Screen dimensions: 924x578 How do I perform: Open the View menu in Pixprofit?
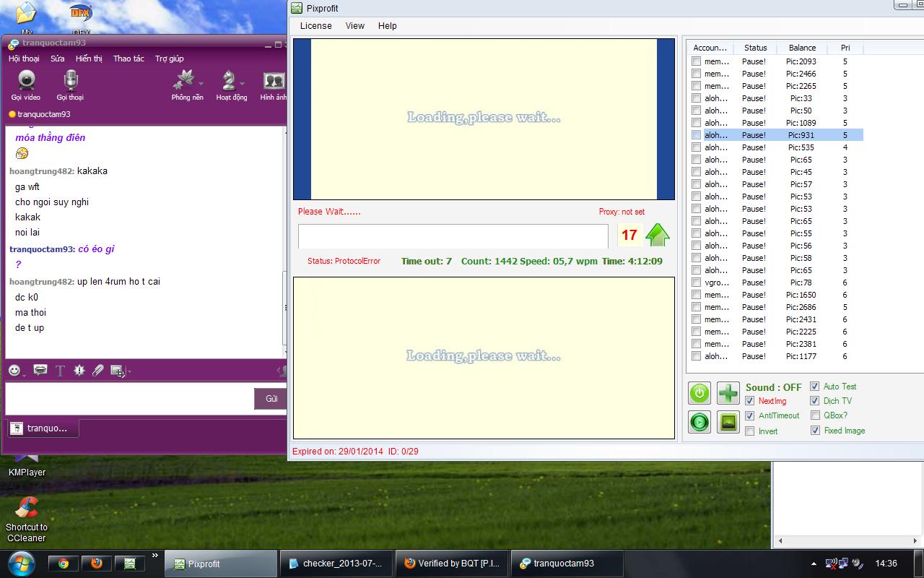click(354, 26)
